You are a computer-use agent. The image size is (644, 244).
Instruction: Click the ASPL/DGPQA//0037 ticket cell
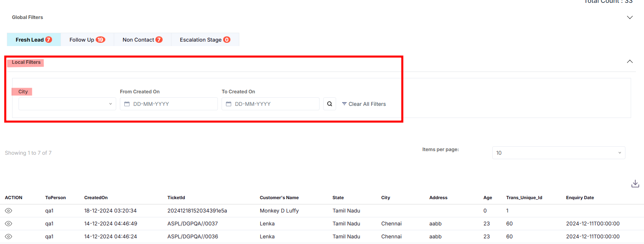pyautogui.click(x=193, y=223)
